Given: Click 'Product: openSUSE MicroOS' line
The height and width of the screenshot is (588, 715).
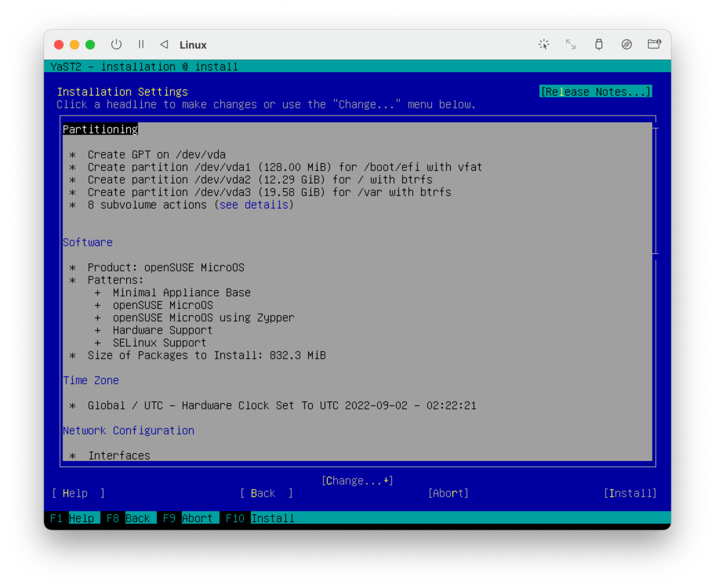Looking at the screenshot, I should coord(166,267).
